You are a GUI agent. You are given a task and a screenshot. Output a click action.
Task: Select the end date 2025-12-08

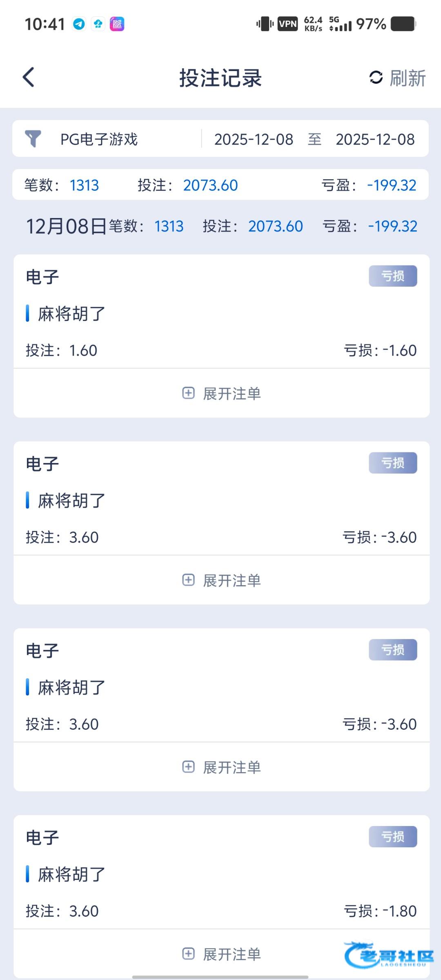click(375, 139)
